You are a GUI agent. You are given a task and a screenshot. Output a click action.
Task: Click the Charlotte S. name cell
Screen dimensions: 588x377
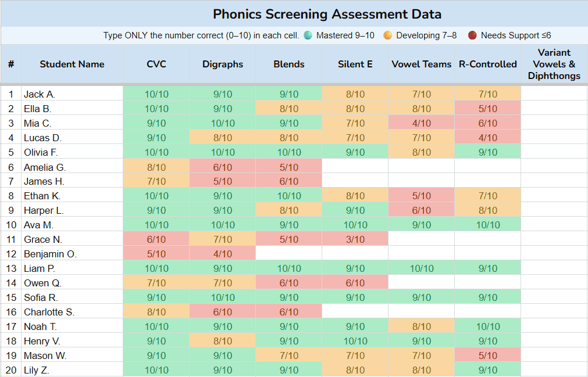[x=72, y=312]
